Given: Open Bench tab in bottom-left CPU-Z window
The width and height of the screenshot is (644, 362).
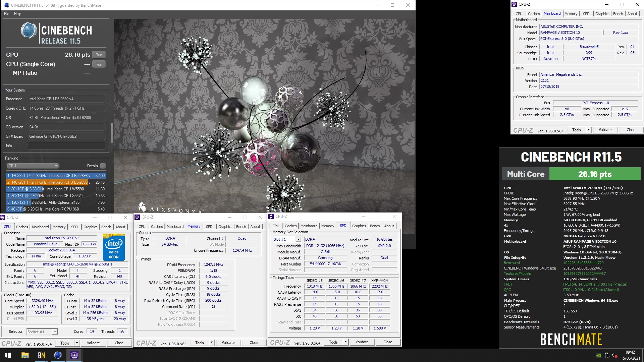Looking at the screenshot, I should pos(106,227).
